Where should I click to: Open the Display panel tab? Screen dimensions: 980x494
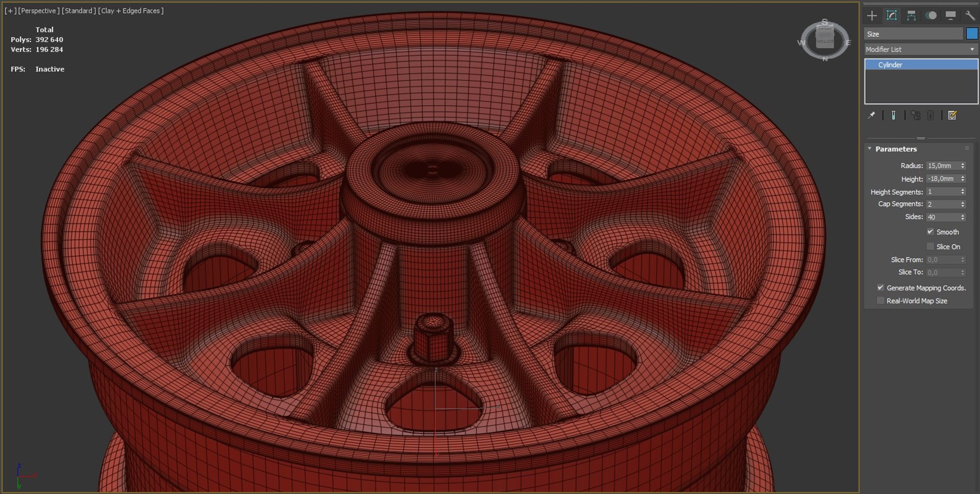coord(950,16)
